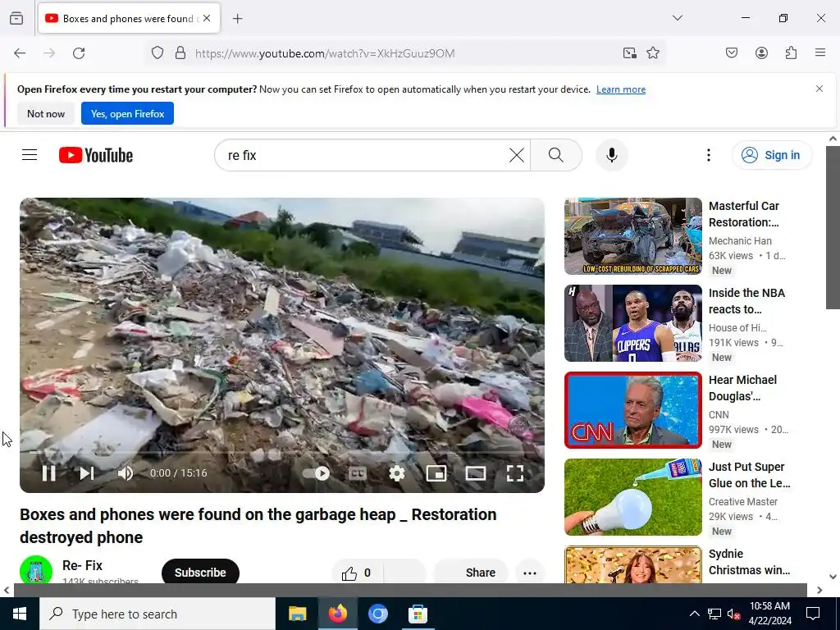This screenshot has height=630, width=840.
Task: Reload the current page
Action: 79,53
